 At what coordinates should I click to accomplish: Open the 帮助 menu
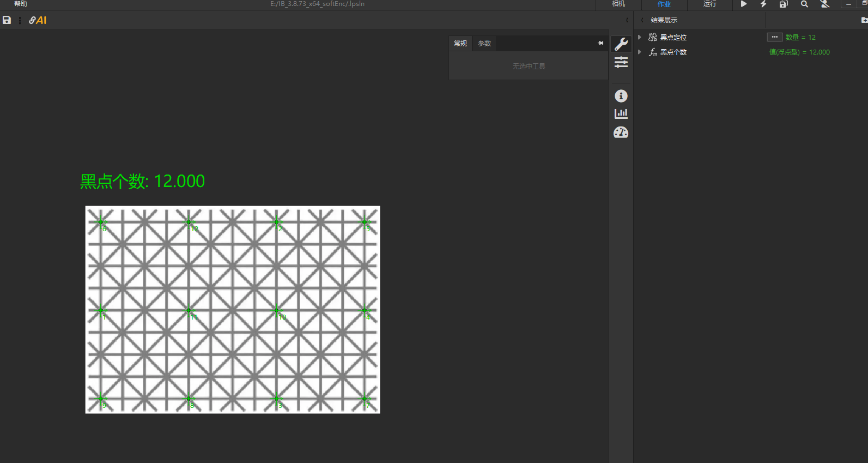click(x=21, y=4)
